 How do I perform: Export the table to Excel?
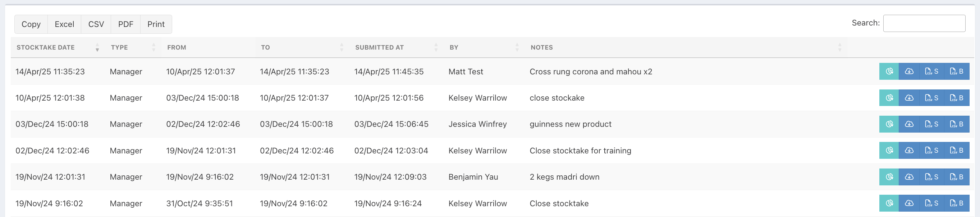point(64,24)
